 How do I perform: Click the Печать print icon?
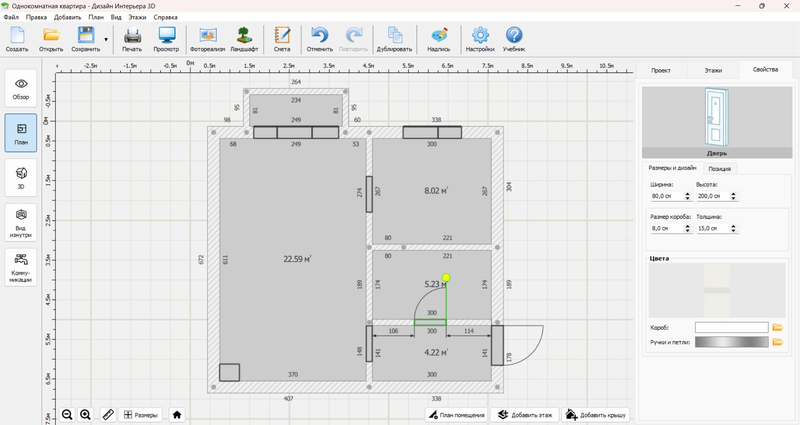(x=132, y=40)
